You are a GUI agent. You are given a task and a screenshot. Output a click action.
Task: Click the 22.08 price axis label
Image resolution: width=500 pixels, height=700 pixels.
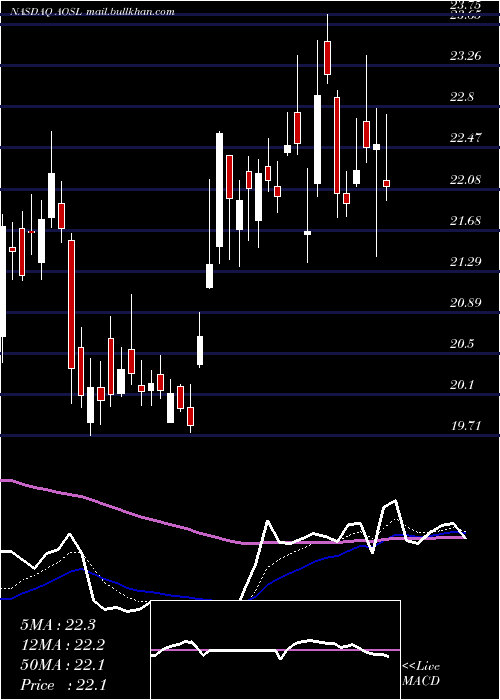[466, 180]
